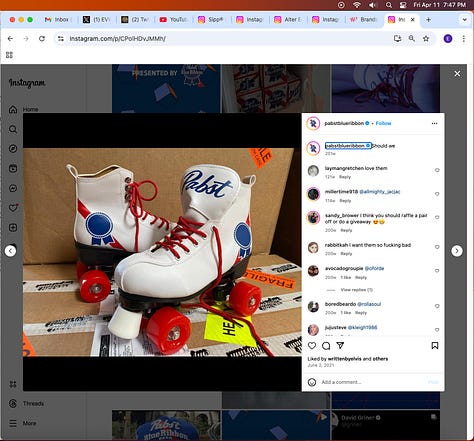Image resolution: width=474 pixels, height=441 pixels.
Task: Click the address bar URL
Action: [x=118, y=39]
